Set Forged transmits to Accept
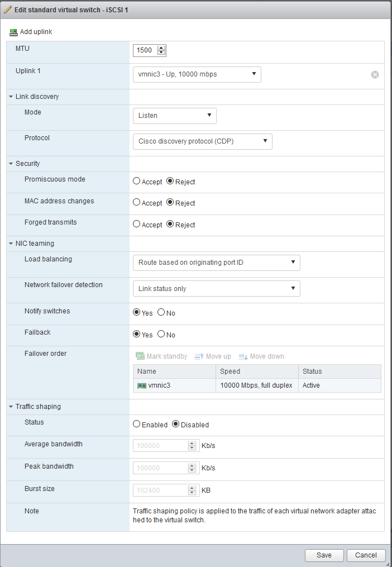This screenshot has height=567, width=392. coord(136,224)
